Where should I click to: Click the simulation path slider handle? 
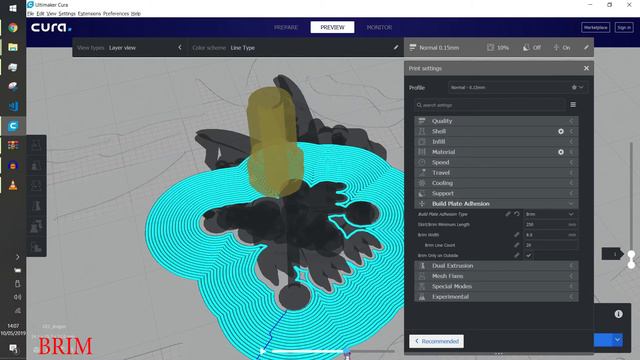pyautogui.click(x=347, y=351)
